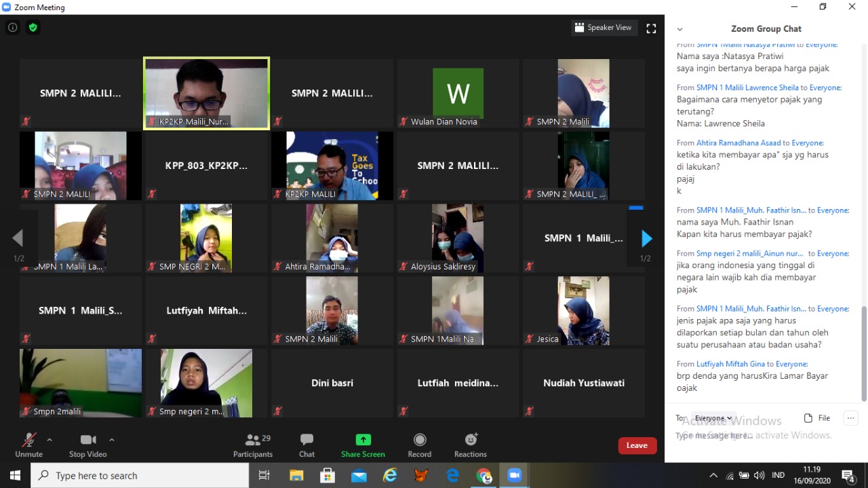Attach a file in chat
Image resolution: width=868 pixels, height=488 pixels.
click(817, 418)
